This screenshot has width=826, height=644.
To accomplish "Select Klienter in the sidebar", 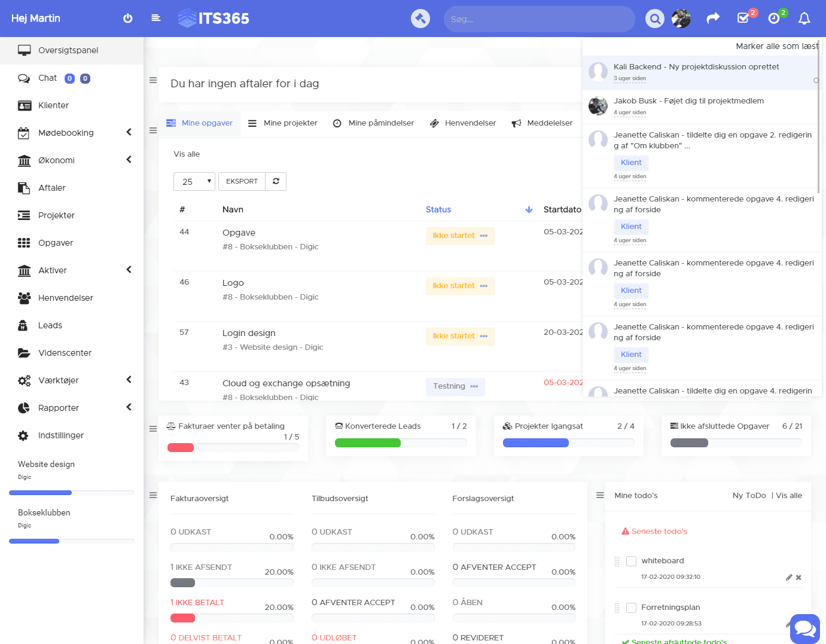I will point(54,105).
